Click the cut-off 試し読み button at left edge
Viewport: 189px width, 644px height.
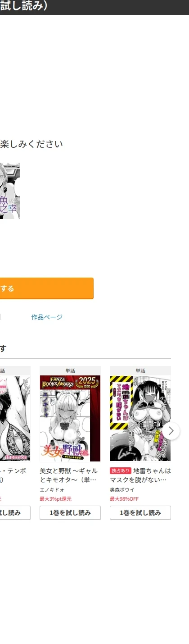click(15, 513)
